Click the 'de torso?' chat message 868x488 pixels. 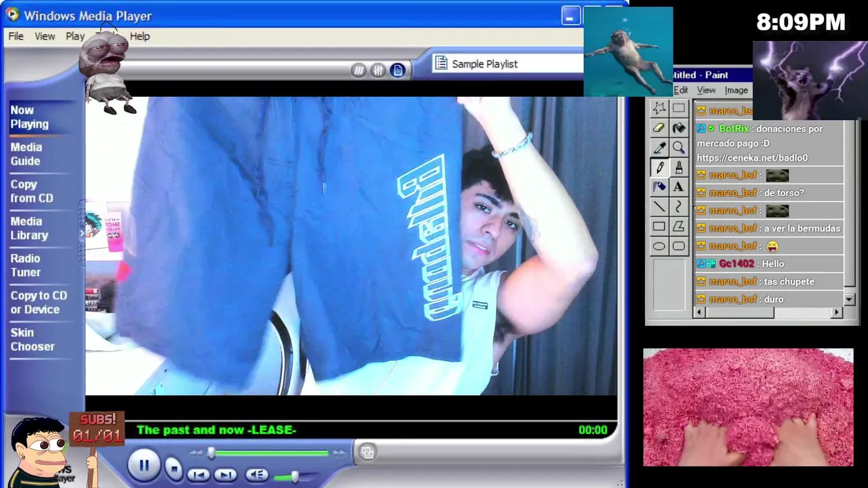784,193
